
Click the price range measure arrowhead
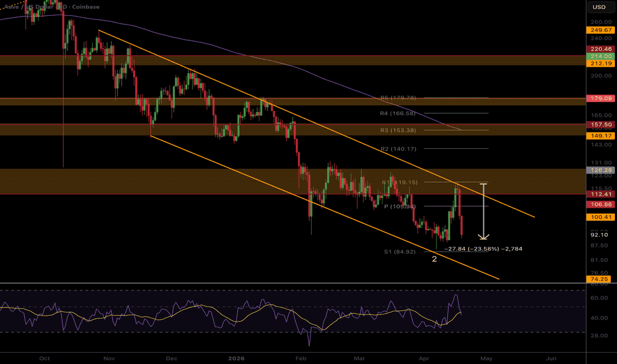pyautogui.click(x=484, y=236)
